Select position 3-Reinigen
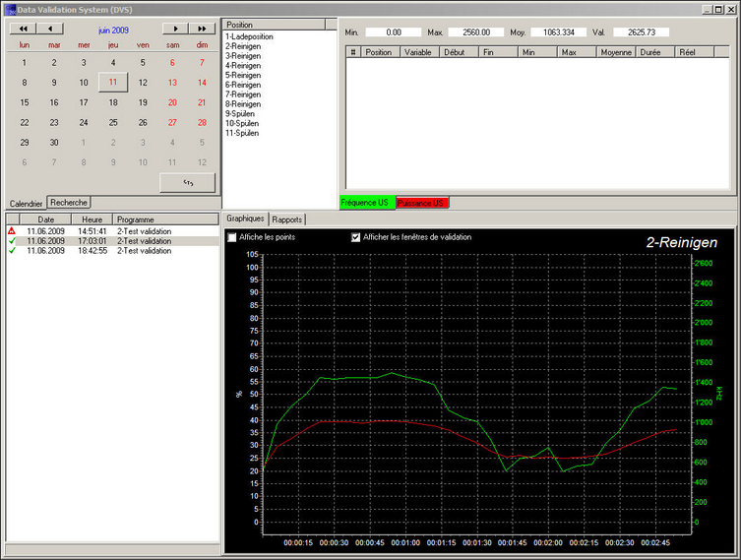741x560 pixels. pos(243,56)
